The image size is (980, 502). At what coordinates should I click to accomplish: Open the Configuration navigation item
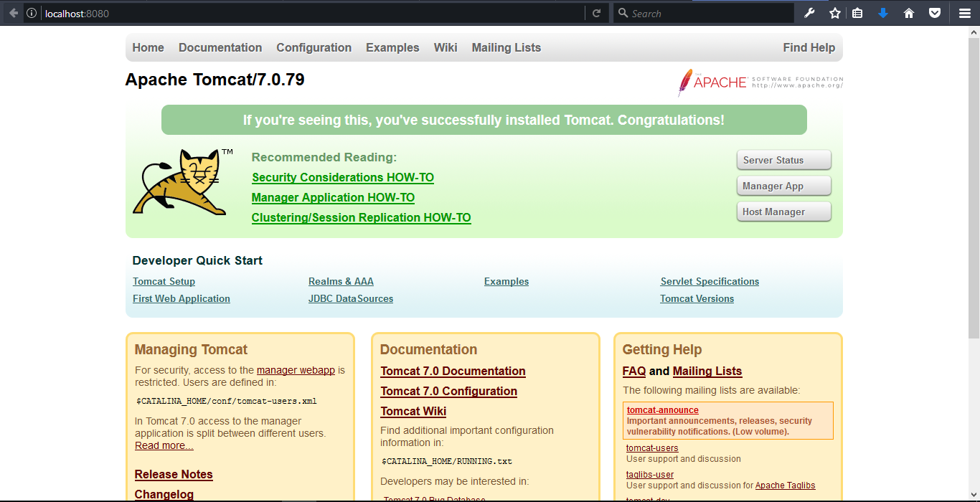click(314, 47)
